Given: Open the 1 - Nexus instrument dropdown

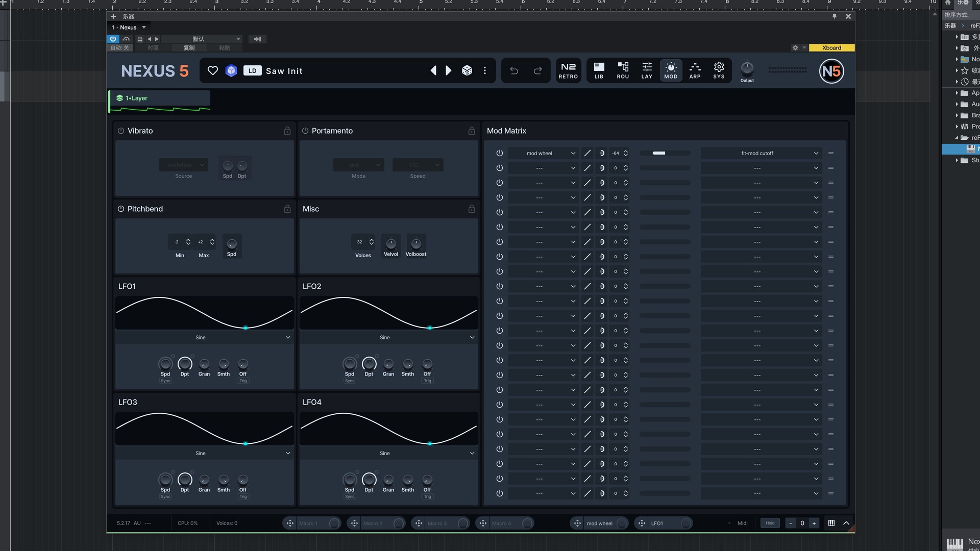Looking at the screenshot, I should coord(129,28).
